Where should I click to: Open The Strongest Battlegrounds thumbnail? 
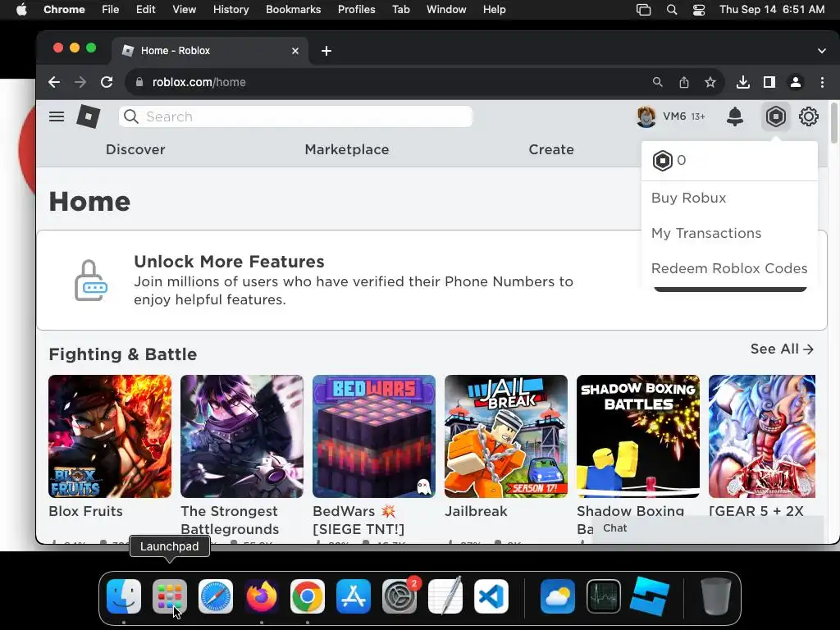(x=242, y=436)
